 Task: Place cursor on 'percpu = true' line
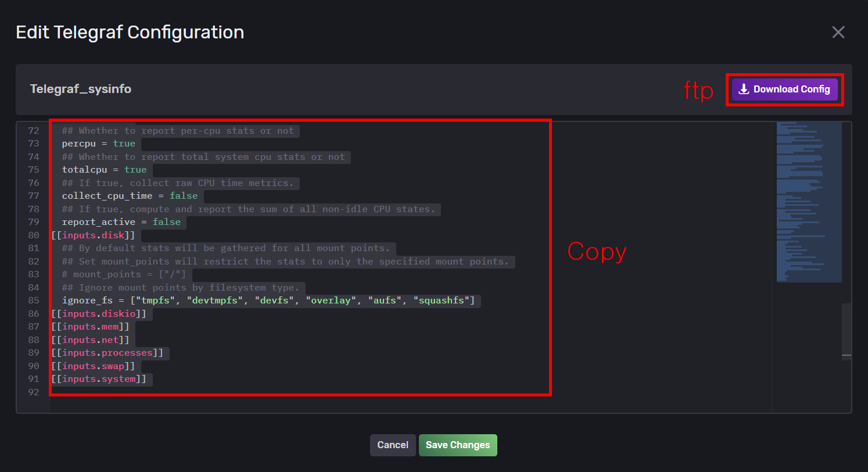pyautogui.click(x=99, y=144)
